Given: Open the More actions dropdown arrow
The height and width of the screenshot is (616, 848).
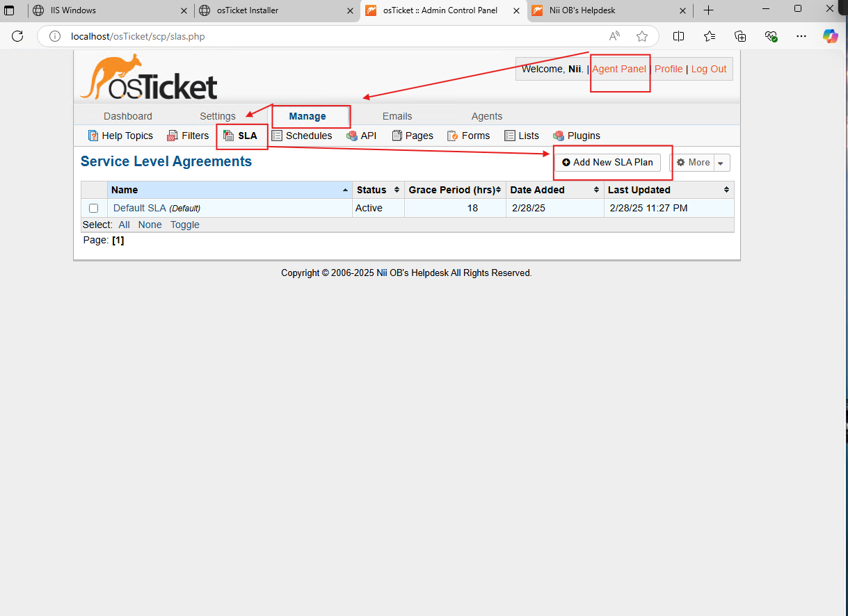Looking at the screenshot, I should (721, 162).
